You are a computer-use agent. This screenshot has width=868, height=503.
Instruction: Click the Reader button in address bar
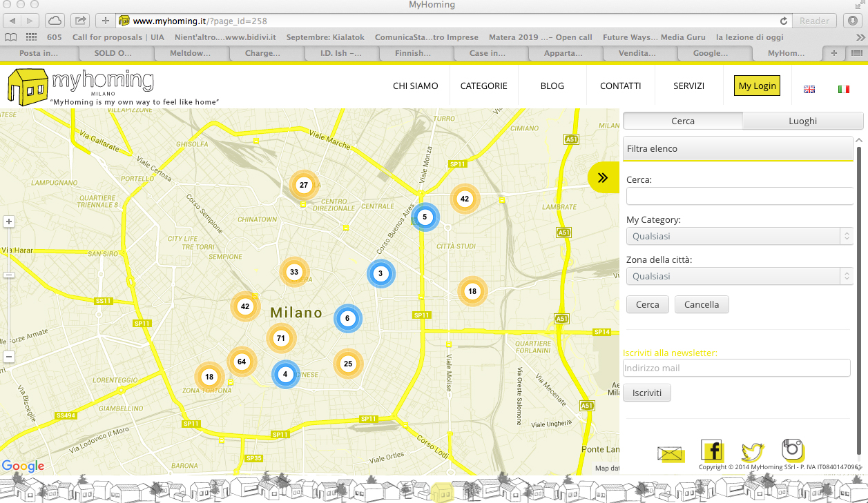click(x=814, y=21)
